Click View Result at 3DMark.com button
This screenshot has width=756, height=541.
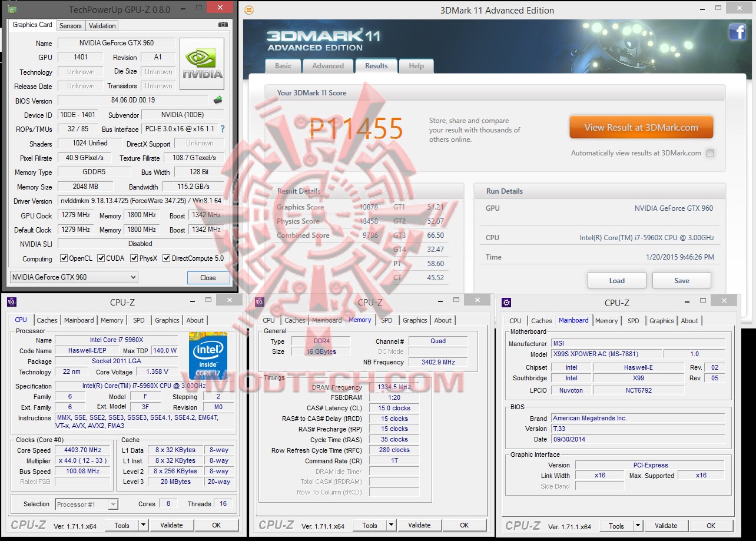tap(641, 127)
